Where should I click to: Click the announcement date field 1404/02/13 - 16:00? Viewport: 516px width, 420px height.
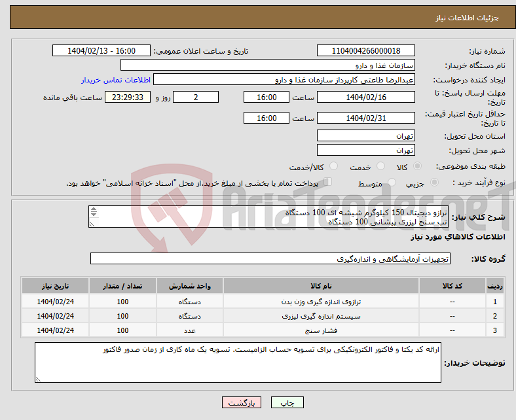(x=101, y=50)
